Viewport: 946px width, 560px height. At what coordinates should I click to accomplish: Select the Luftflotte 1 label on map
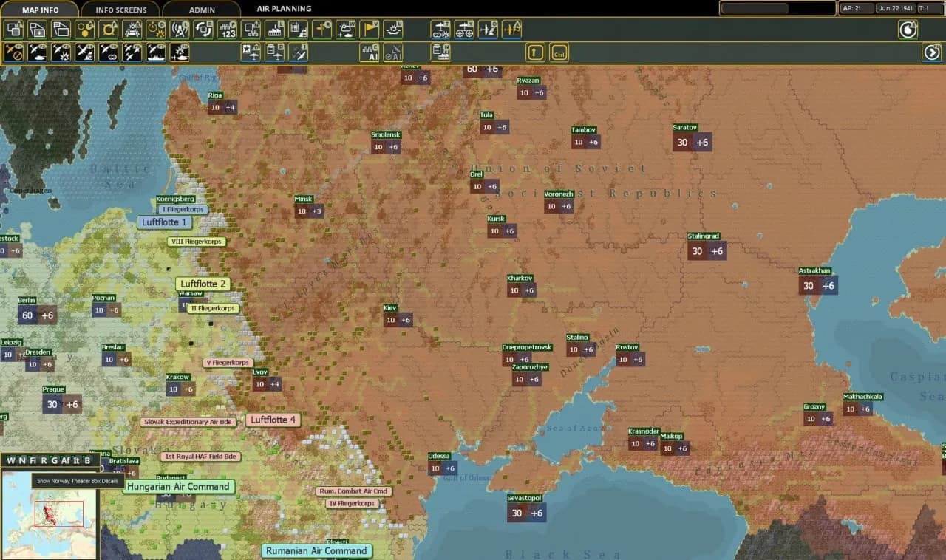click(165, 222)
